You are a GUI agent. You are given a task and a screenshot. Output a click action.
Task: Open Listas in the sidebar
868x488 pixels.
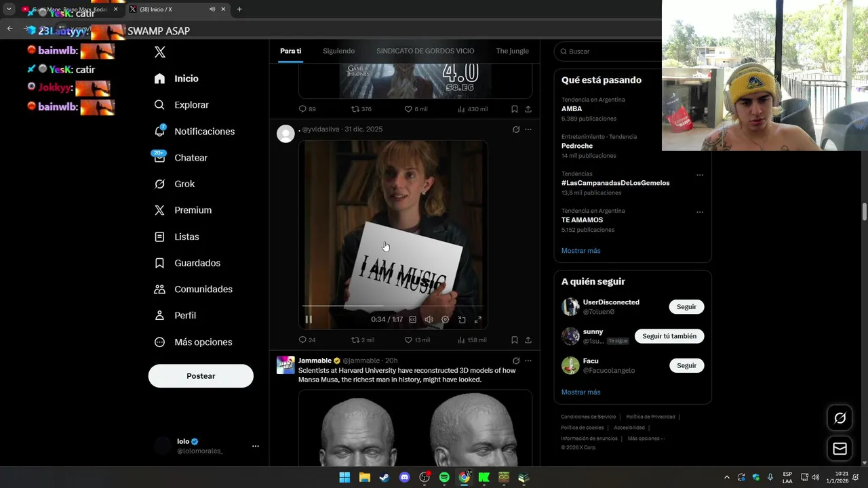pos(176,237)
